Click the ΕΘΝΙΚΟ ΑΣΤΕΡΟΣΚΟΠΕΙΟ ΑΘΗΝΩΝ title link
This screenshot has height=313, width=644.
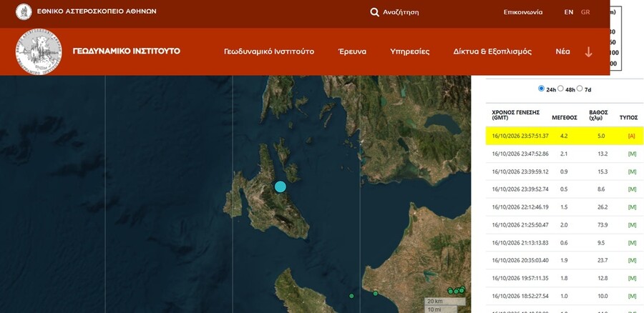point(97,11)
